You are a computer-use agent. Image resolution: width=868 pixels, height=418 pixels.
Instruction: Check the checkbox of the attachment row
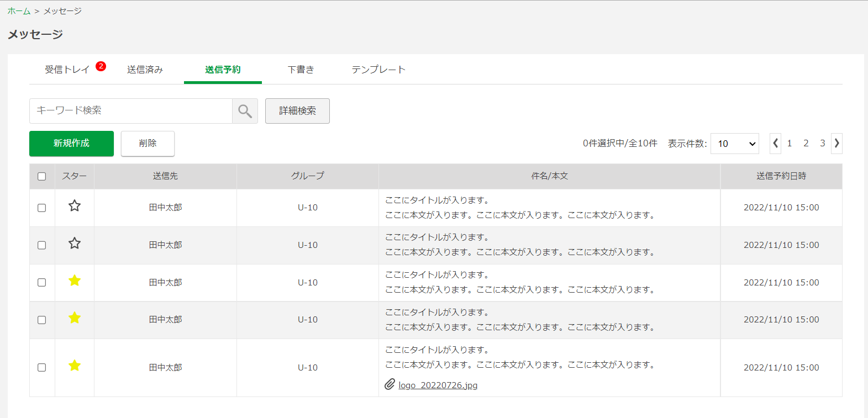41,368
